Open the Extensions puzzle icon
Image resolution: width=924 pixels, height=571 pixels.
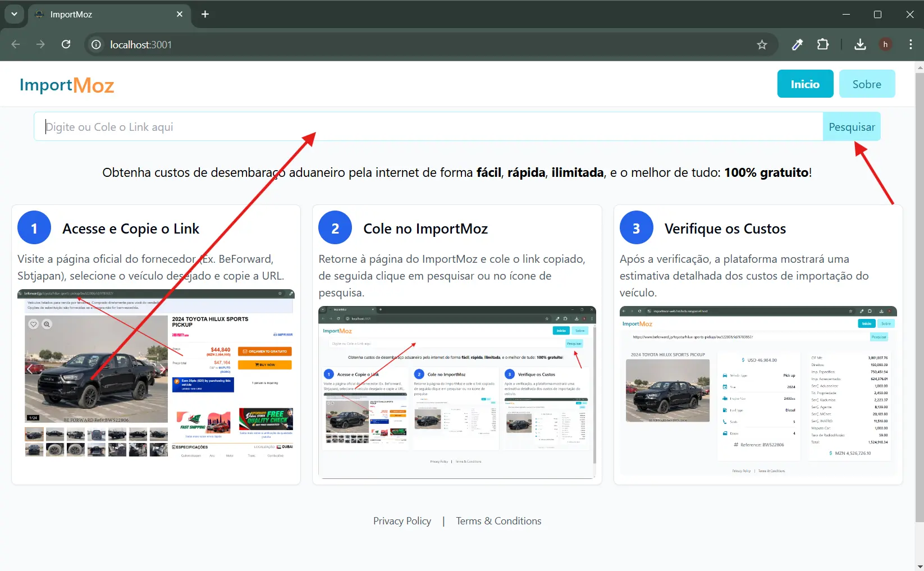823,44
